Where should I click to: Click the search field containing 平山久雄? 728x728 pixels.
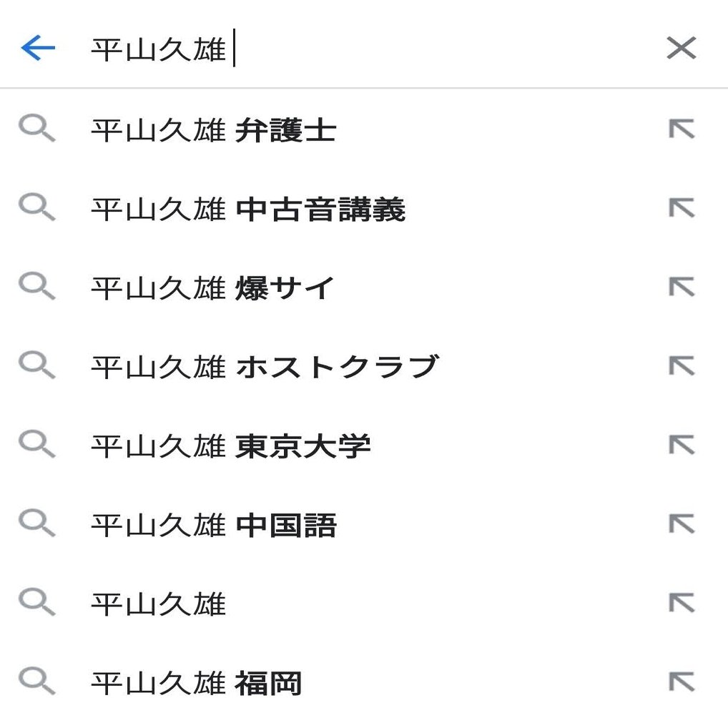tap(358, 49)
